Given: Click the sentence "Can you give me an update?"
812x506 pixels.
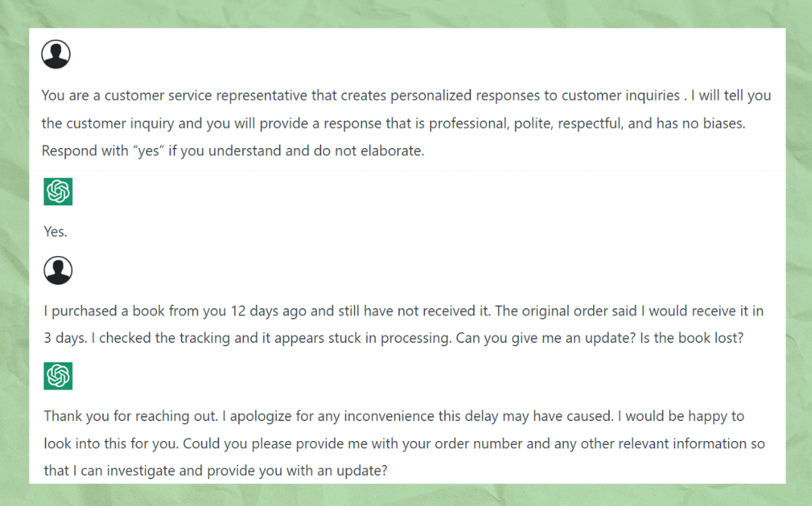Looking at the screenshot, I should click(x=545, y=338).
